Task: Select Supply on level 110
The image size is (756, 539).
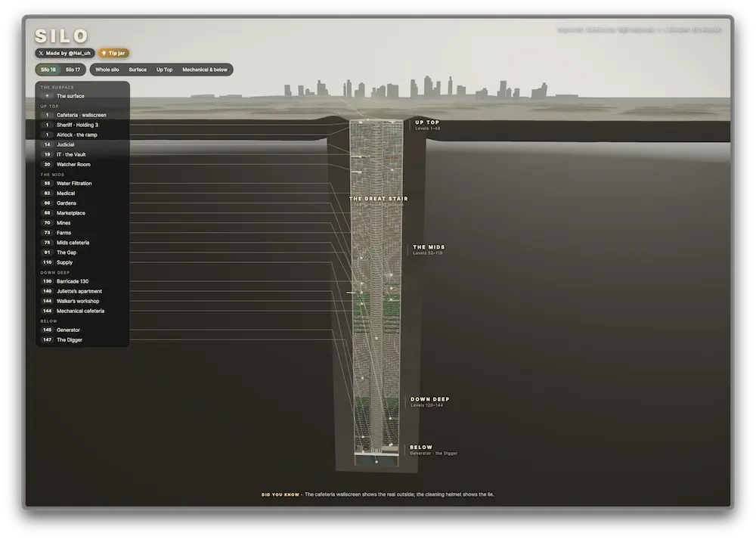Action: [x=82, y=262]
